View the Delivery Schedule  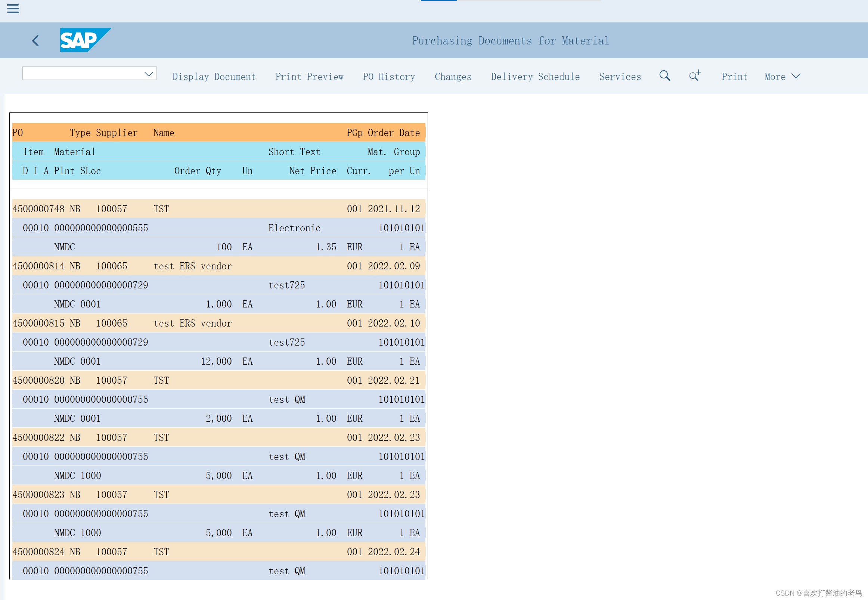tap(535, 77)
